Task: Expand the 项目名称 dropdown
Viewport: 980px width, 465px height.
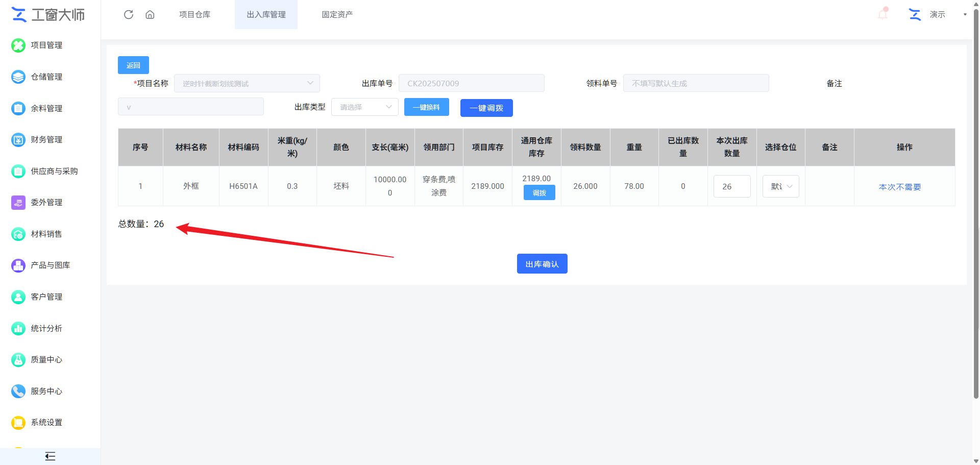Action: (x=247, y=83)
